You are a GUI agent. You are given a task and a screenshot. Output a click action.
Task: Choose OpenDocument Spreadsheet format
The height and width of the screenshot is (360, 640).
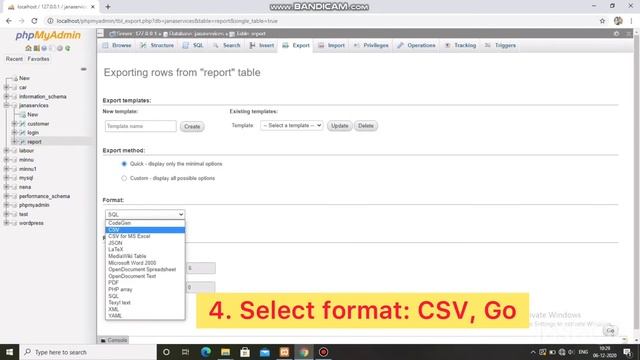(x=145, y=269)
